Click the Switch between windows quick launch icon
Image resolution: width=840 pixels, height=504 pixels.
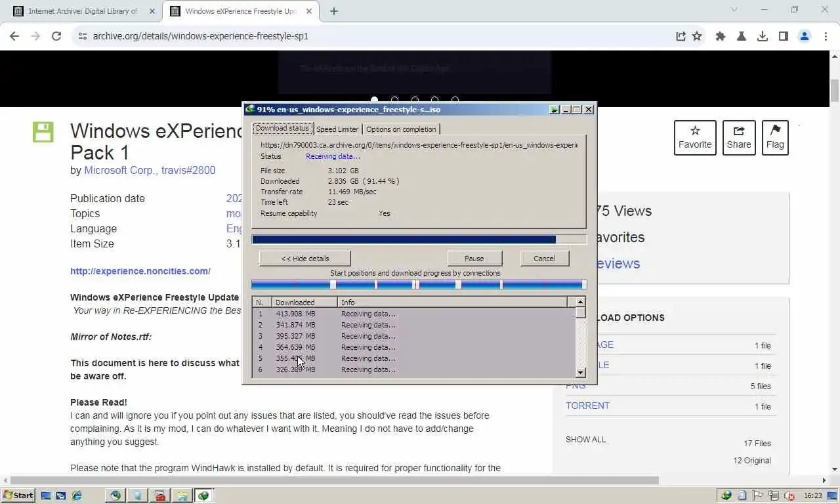(x=61, y=495)
